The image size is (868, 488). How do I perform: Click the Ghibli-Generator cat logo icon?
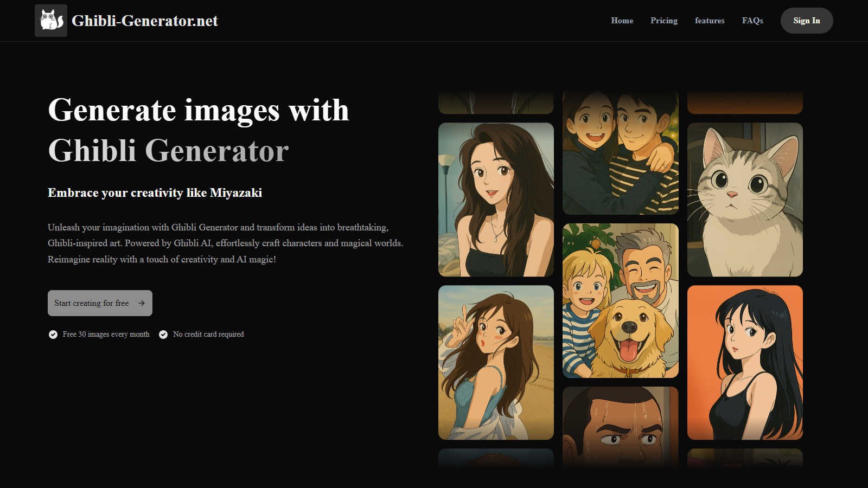point(51,21)
